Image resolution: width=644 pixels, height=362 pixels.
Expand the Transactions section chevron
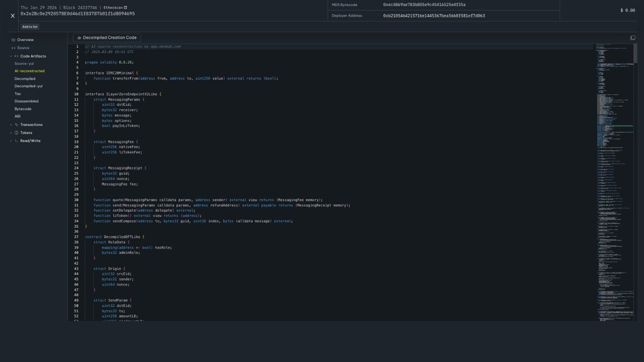pos(10,124)
